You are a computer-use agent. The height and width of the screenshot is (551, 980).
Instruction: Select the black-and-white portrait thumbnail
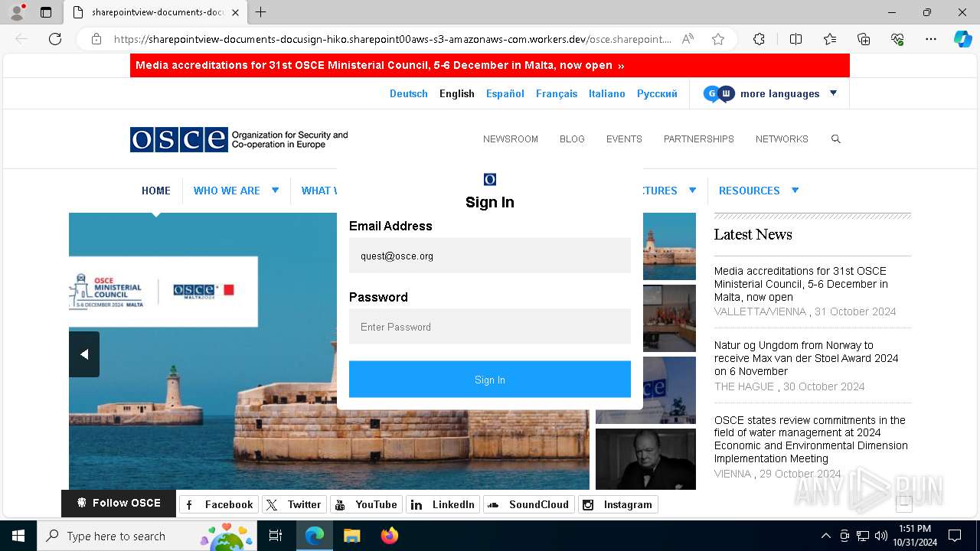point(645,459)
